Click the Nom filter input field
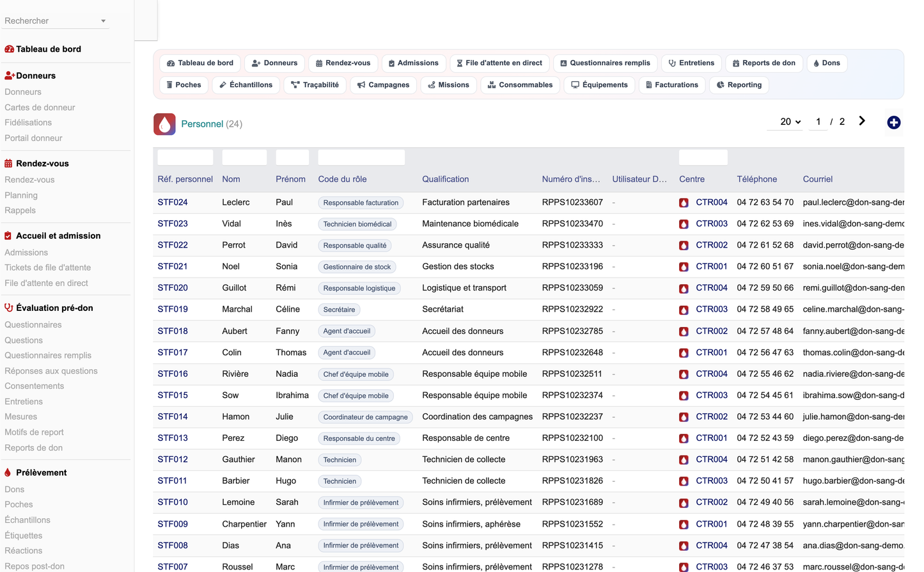Image resolution: width=924 pixels, height=572 pixels. click(x=244, y=157)
